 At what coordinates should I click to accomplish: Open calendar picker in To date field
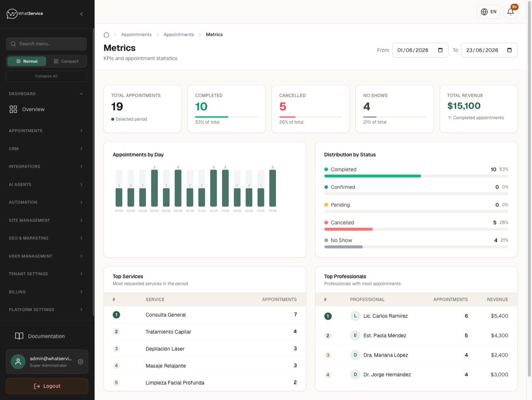coord(509,50)
